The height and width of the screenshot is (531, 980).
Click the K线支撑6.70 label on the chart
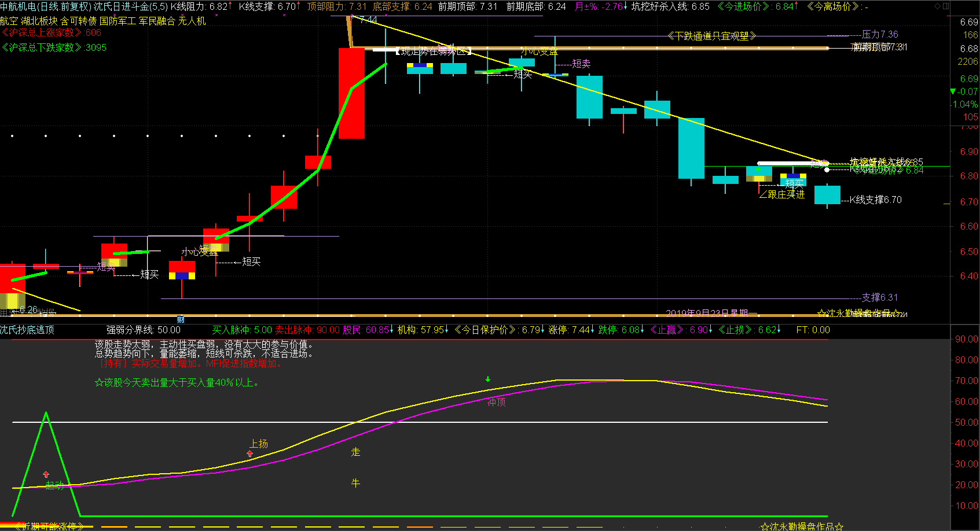click(876, 200)
